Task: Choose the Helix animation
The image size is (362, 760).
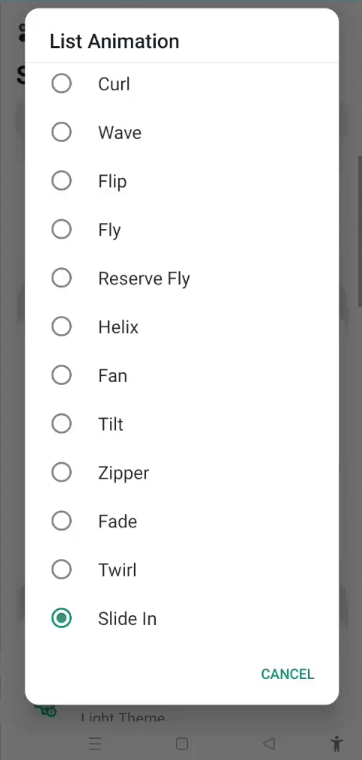Action: [62, 327]
